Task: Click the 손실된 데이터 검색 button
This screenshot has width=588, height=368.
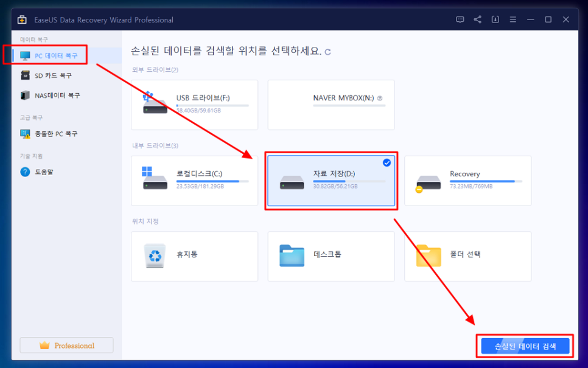Action: [525, 346]
